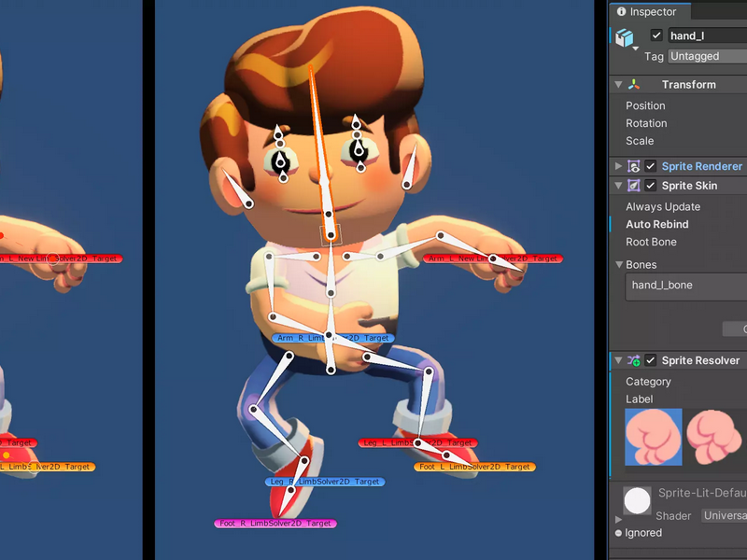Click the Sprite Skin component icon

pos(634,186)
